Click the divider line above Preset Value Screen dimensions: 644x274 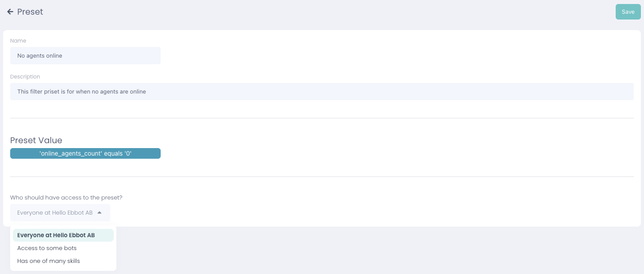click(322, 118)
